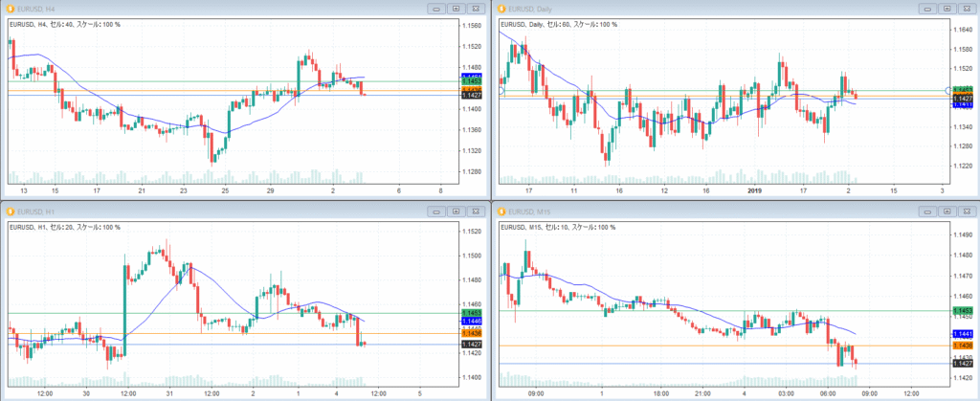Maximize the EURUSD H1 chart window
Screen dimensions: 980x401
click(x=457, y=210)
